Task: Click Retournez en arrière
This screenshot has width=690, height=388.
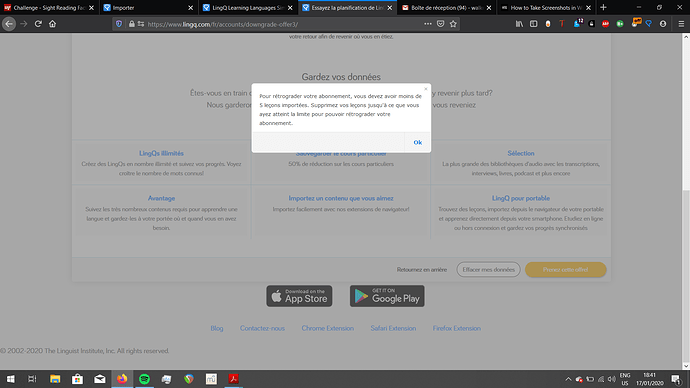Action: pos(422,270)
